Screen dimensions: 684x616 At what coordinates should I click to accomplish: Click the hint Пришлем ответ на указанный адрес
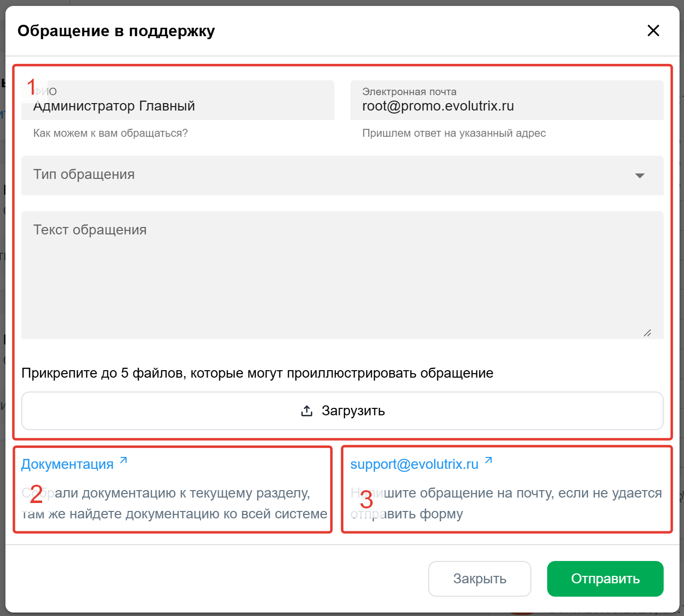click(454, 133)
